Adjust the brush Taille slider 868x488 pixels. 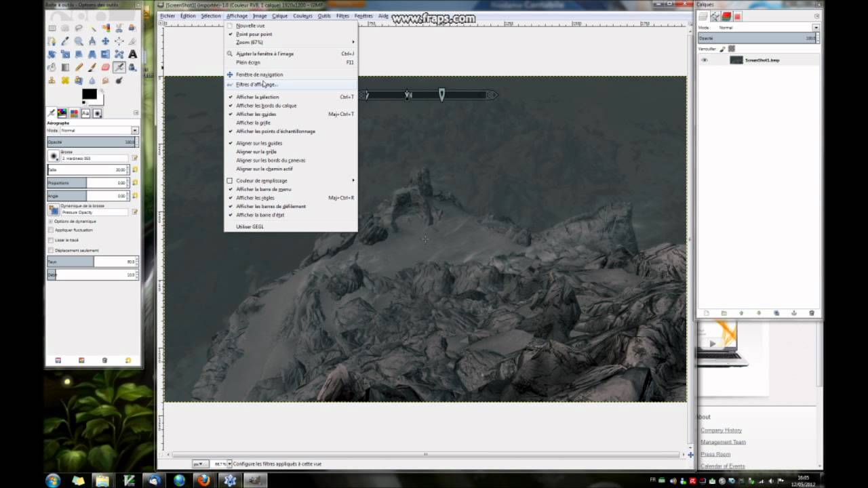click(x=87, y=169)
